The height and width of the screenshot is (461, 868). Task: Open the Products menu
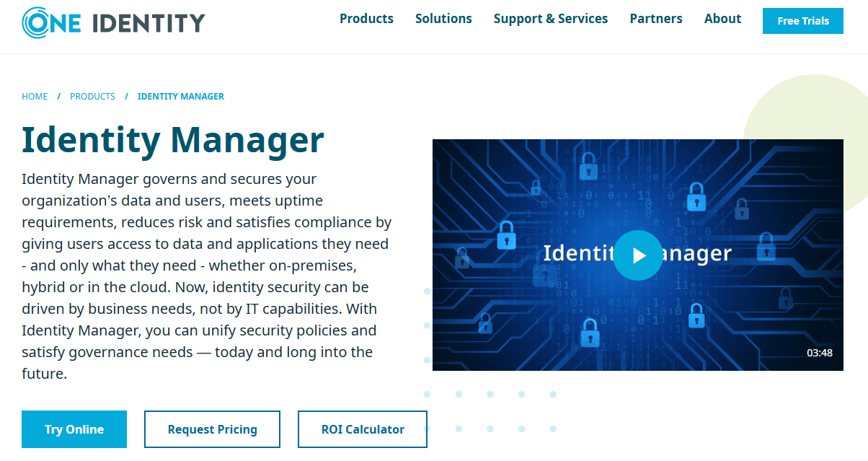click(x=366, y=19)
